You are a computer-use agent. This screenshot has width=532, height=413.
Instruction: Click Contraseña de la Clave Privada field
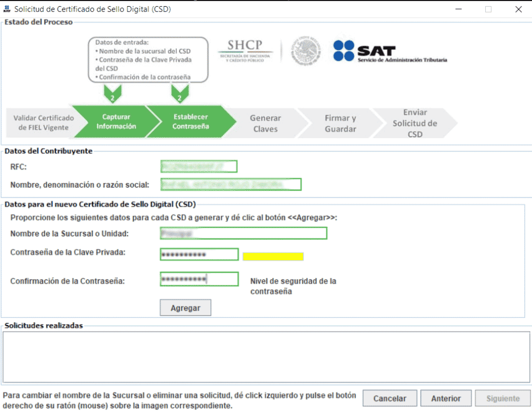coord(199,255)
